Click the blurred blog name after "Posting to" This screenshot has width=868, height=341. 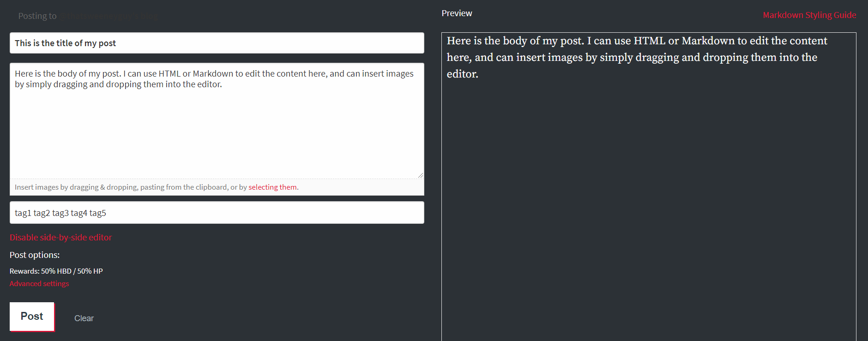(x=109, y=16)
